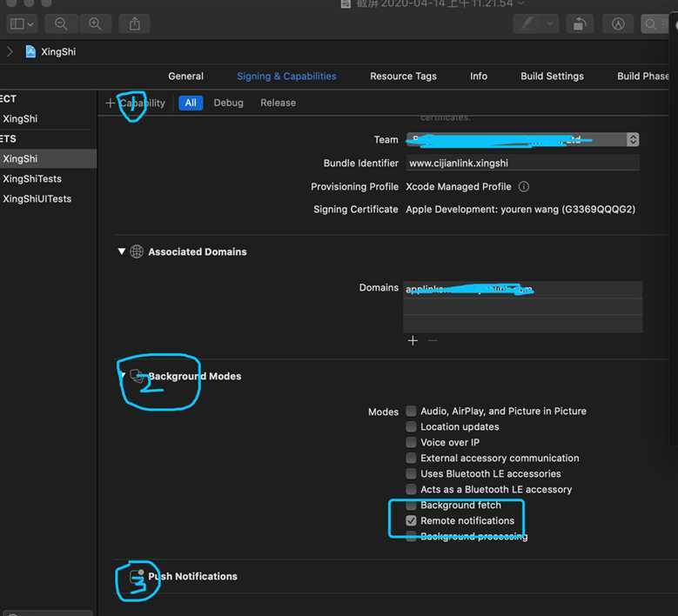Select the All configuration filter

click(191, 103)
